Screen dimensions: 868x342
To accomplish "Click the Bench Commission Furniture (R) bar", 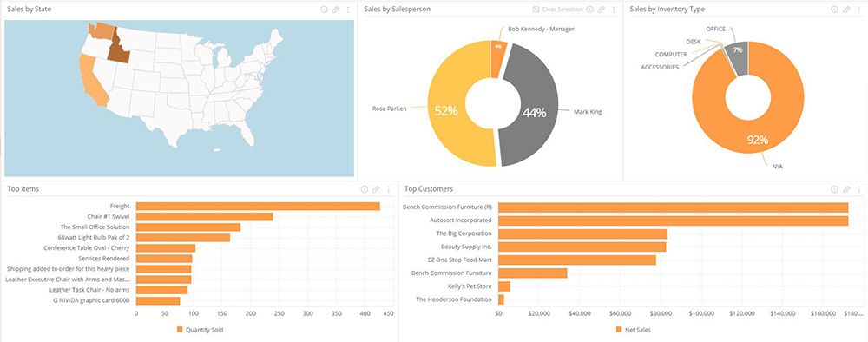I will (674, 207).
